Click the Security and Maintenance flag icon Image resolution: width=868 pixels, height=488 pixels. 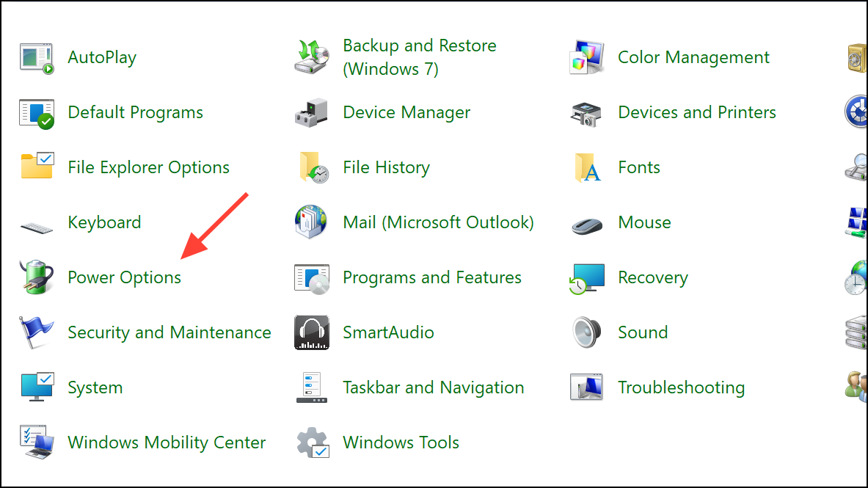37,332
